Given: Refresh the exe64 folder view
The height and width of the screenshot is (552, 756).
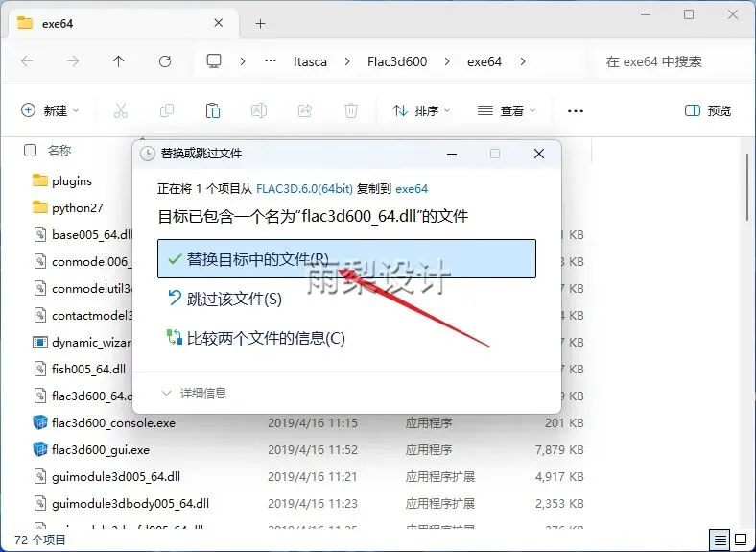Looking at the screenshot, I should pyautogui.click(x=165, y=61).
